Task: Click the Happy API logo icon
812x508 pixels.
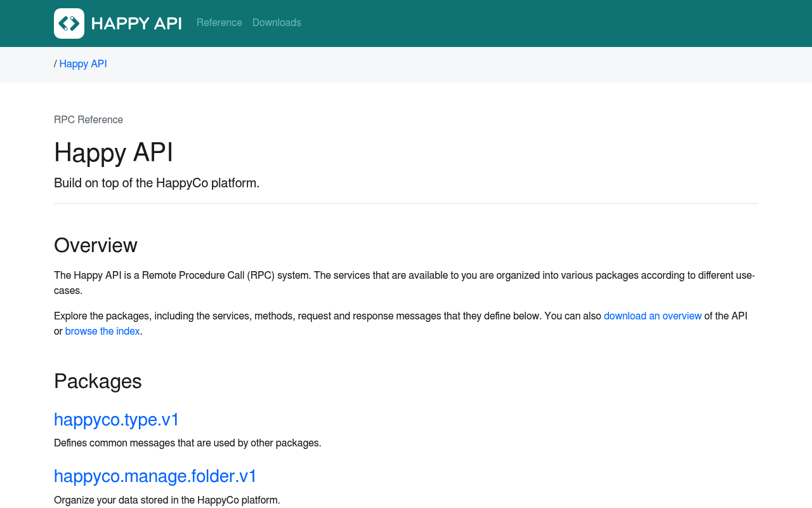Action: [69, 23]
